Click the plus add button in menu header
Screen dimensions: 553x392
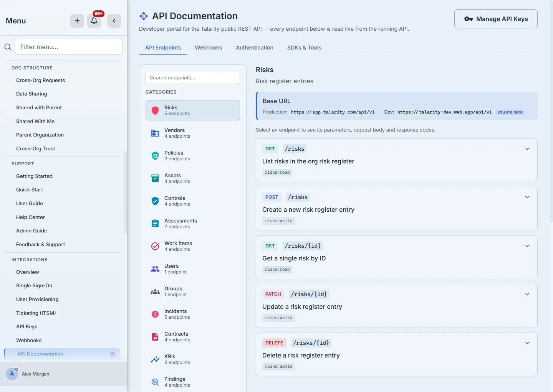pos(77,21)
